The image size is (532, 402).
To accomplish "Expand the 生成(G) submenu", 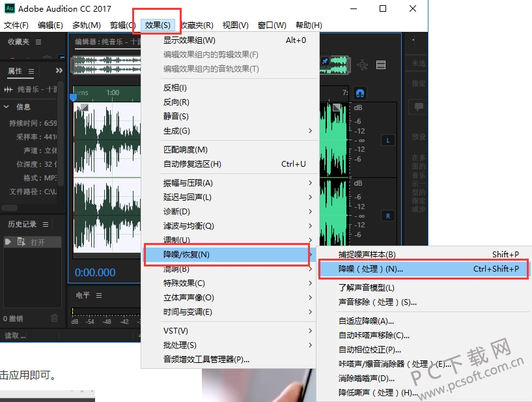I will click(230, 131).
